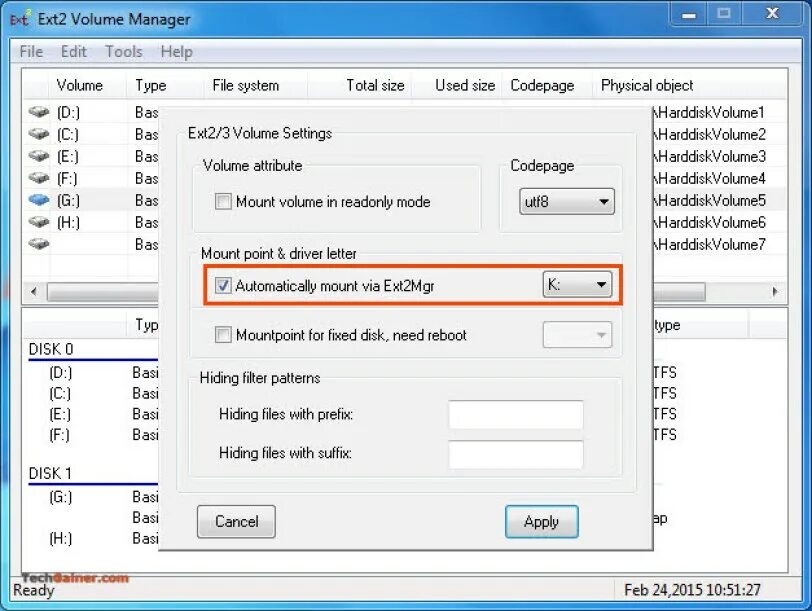The image size is (812, 611).
Task: Enable Mount volume in readonly mode
Action: pyautogui.click(x=223, y=201)
